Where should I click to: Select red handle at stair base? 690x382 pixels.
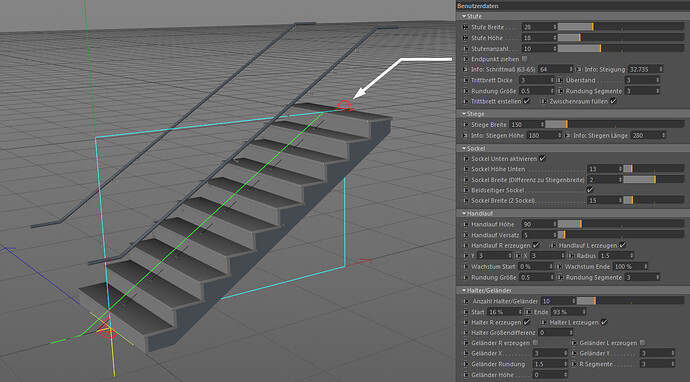tap(107, 329)
